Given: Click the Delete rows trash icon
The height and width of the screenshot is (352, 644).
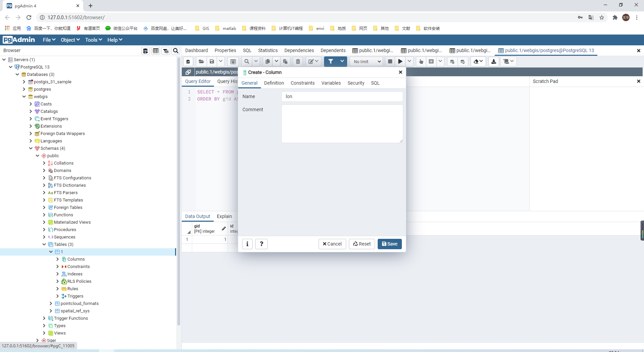Looking at the screenshot, I should click(x=298, y=61).
